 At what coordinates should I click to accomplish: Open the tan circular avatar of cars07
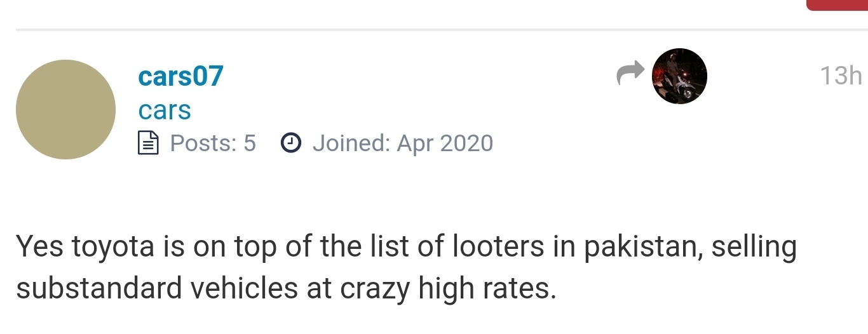click(x=66, y=109)
